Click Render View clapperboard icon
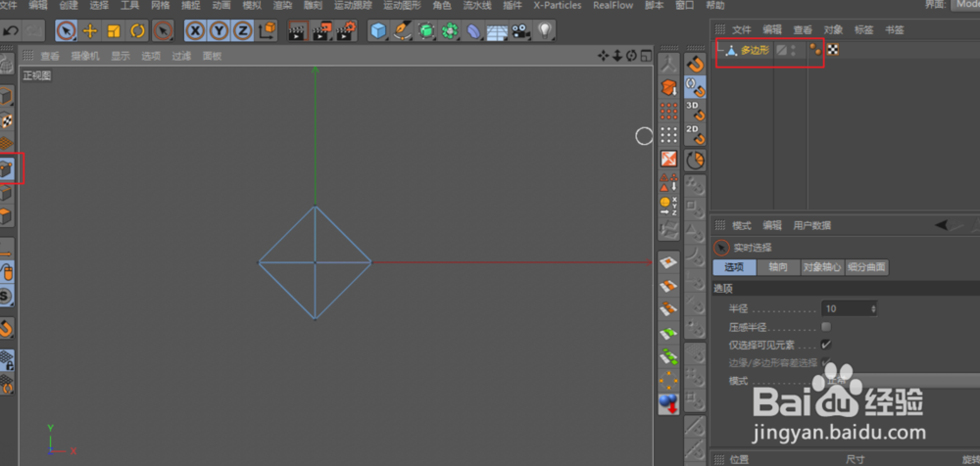This screenshot has width=980, height=466. pos(299,30)
